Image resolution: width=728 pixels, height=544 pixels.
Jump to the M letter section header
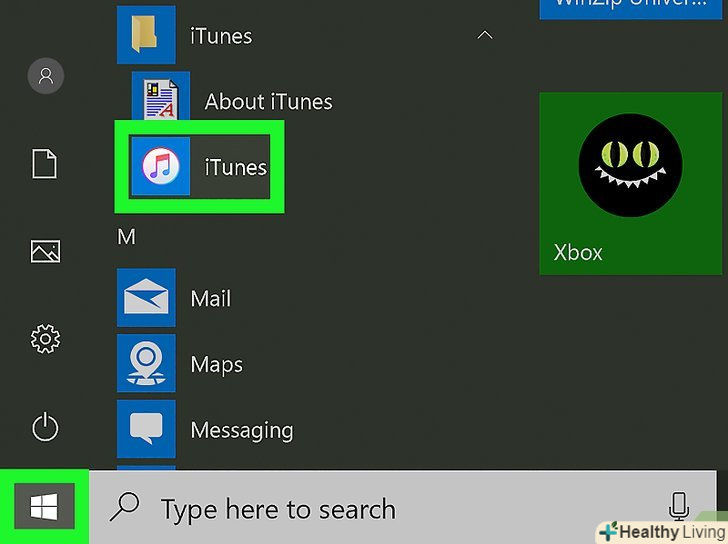(126, 237)
